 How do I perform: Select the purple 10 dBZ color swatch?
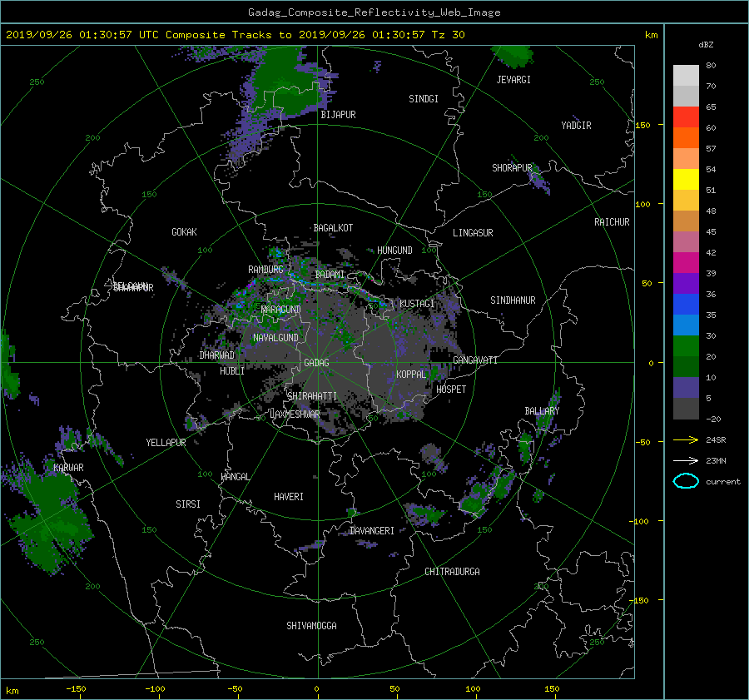(x=686, y=387)
